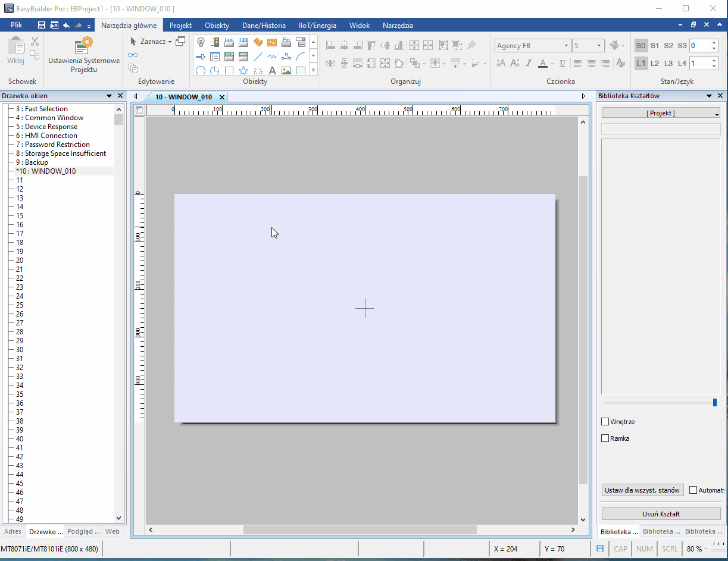Open the Zaznacz selection dropdown

click(170, 42)
